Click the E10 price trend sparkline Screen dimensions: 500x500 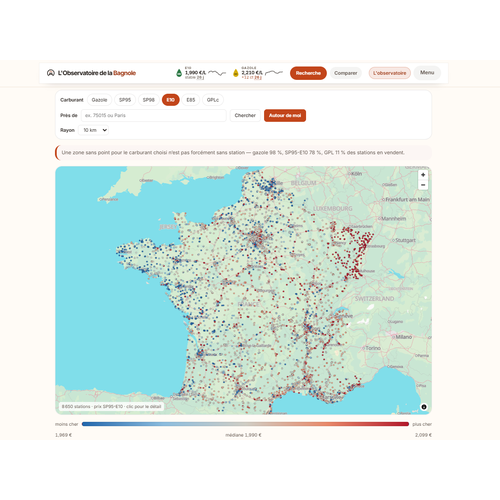coord(217,73)
